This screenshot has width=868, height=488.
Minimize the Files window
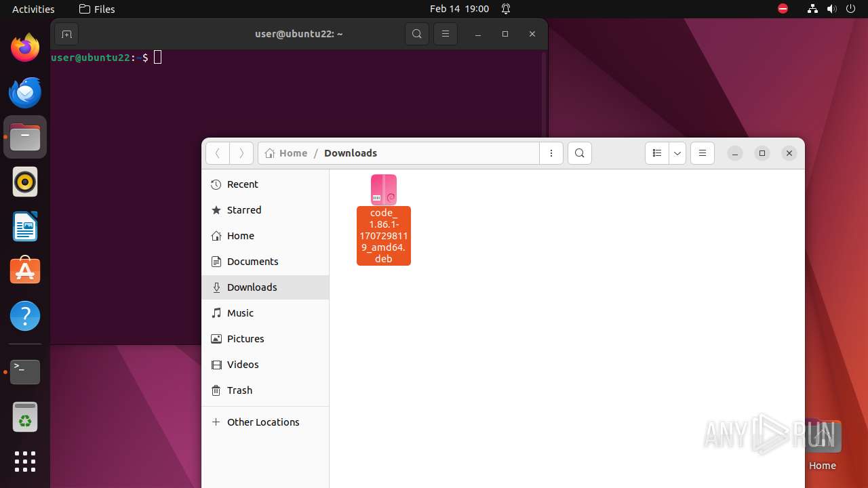tap(735, 153)
